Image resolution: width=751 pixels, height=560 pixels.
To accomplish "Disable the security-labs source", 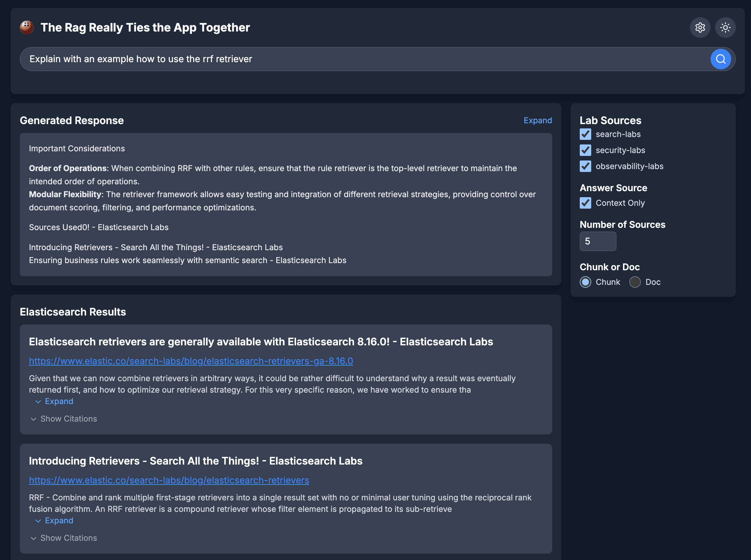I will (x=585, y=150).
